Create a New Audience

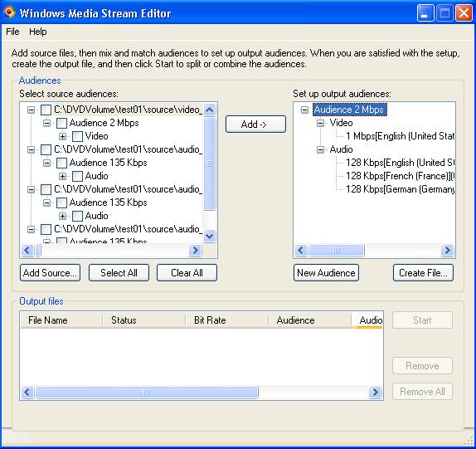326,273
